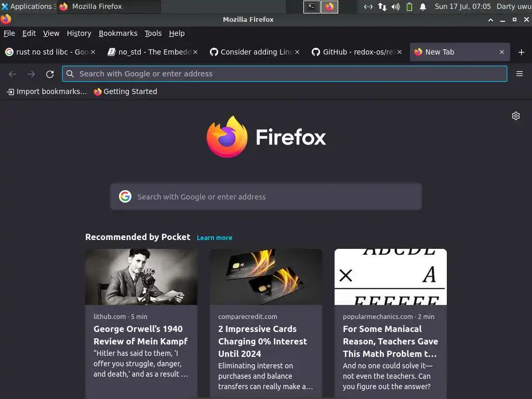Roll up window with the title bar arrow

pyautogui.click(x=490, y=20)
